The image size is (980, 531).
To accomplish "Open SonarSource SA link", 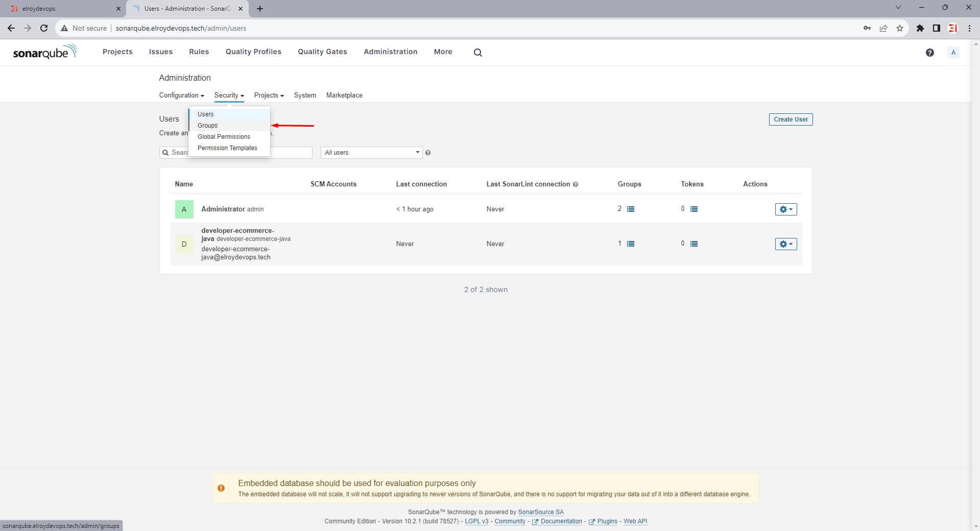I will pos(541,512).
